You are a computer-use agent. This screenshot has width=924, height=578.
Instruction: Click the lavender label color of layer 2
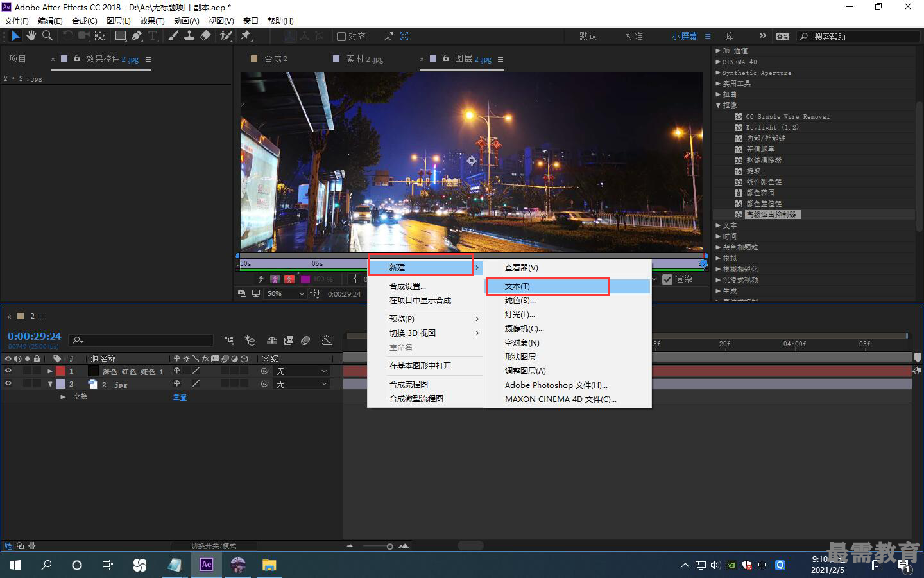(x=60, y=384)
